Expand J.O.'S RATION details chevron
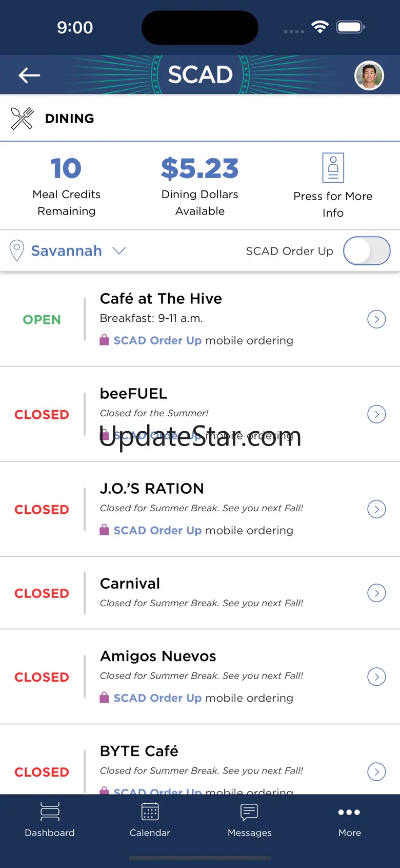 376,509
